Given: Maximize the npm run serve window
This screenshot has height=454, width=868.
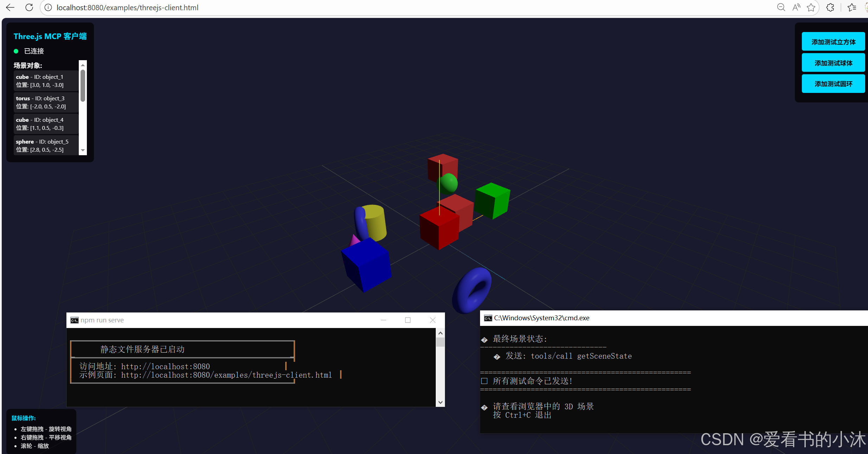Looking at the screenshot, I should [408, 320].
